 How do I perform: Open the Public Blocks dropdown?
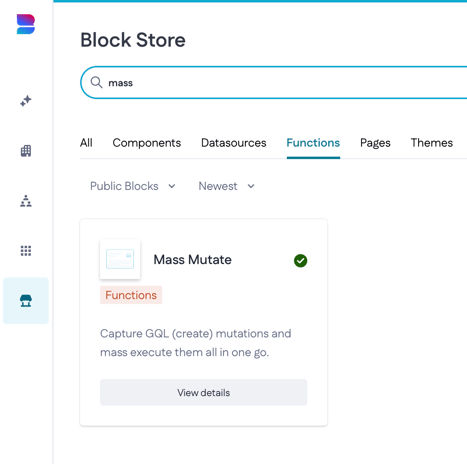133,186
